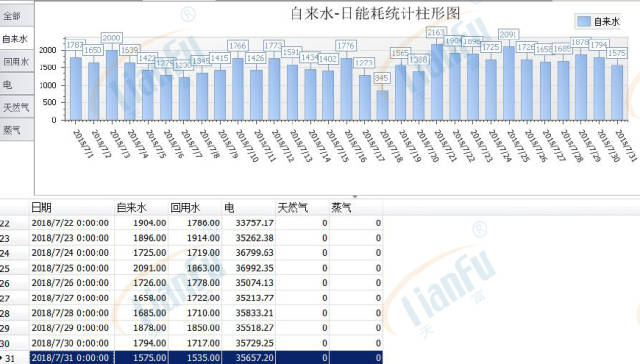Sort by the 自来水 column header

click(142, 208)
